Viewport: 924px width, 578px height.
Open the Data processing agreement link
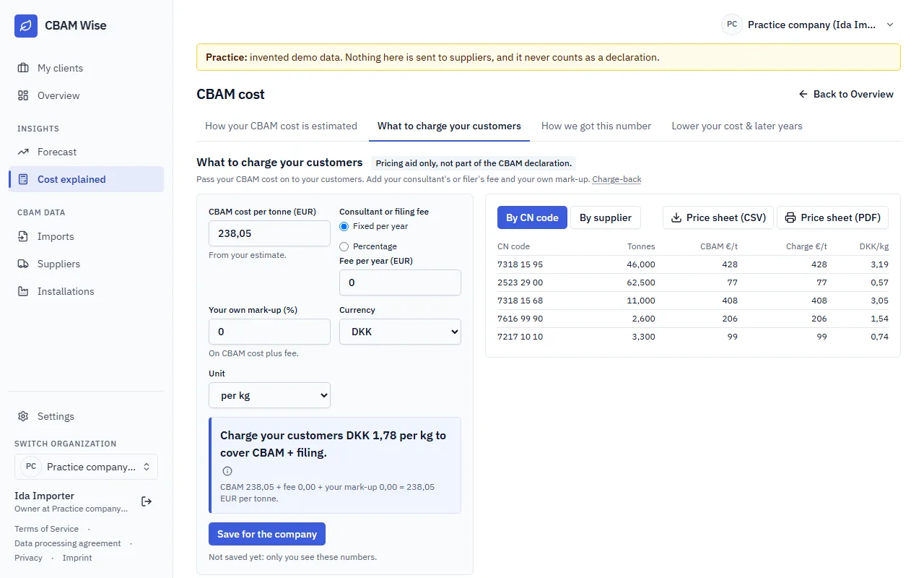point(68,543)
